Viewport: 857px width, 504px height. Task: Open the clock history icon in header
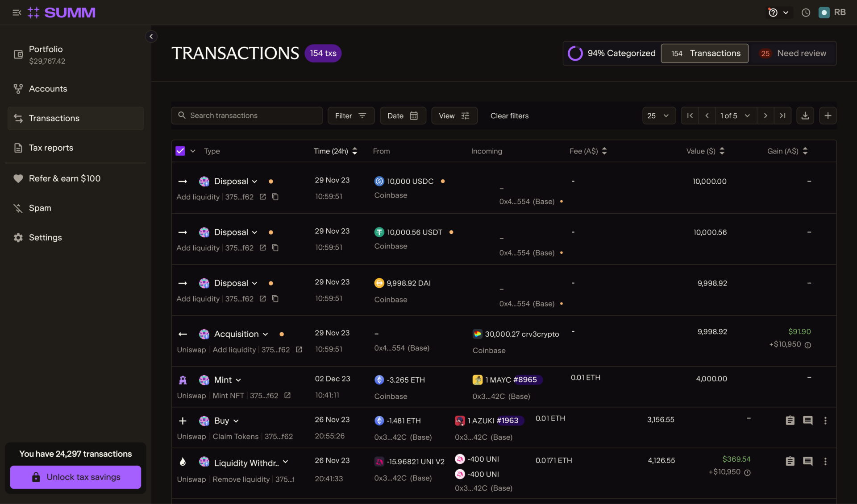coord(806,12)
